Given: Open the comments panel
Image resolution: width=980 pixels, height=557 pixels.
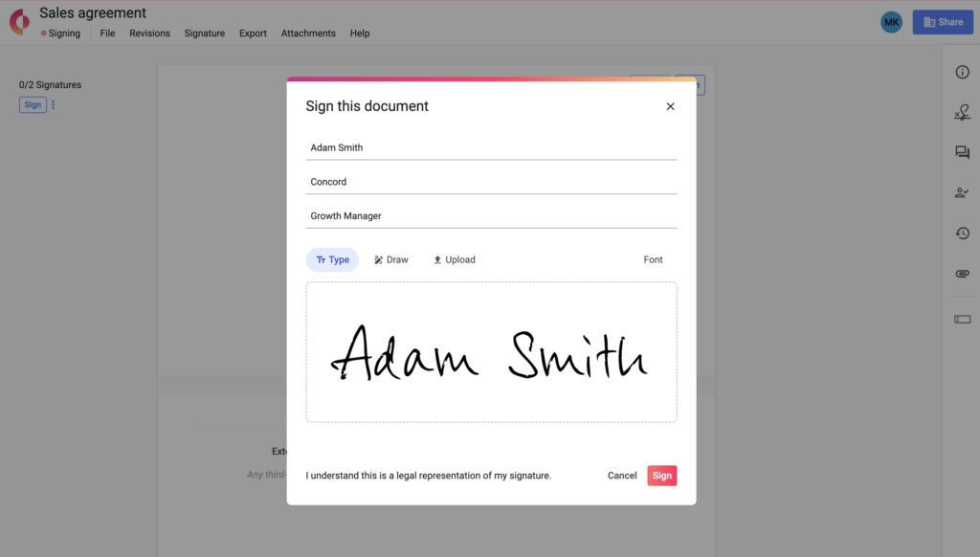Looking at the screenshot, I should point(962,151).
